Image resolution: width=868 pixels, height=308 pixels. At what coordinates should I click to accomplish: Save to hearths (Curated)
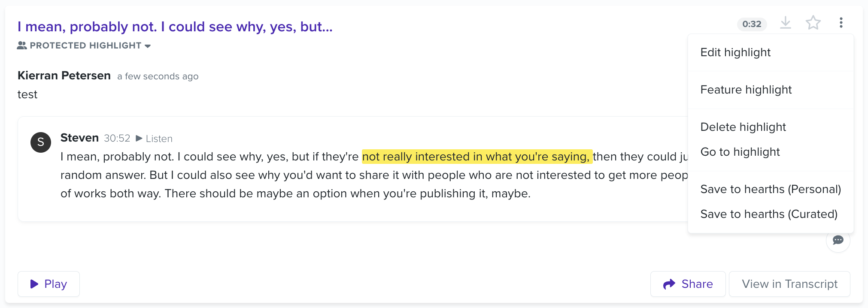pos(768,214)
